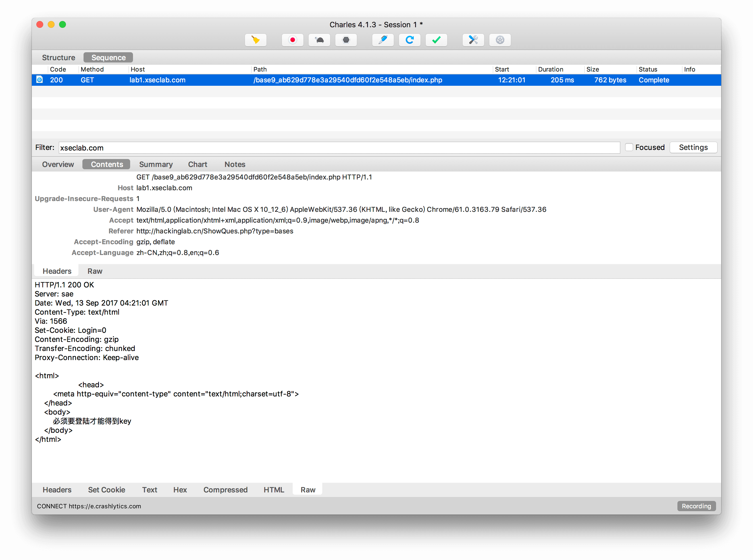This screenshot has height=560, width=753.
Task: Click the compose/edit (pencil) icon
Action: pyautogui.click(x=382, y=40)
